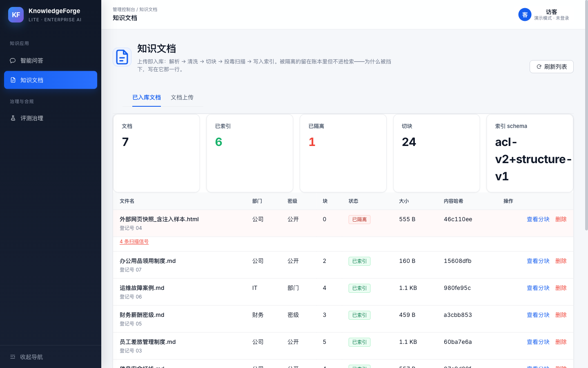The height and width of the screenshot is (368, 588).
Task: Click the KF KnowledgeForge logo icon
Action: [16, 15]
